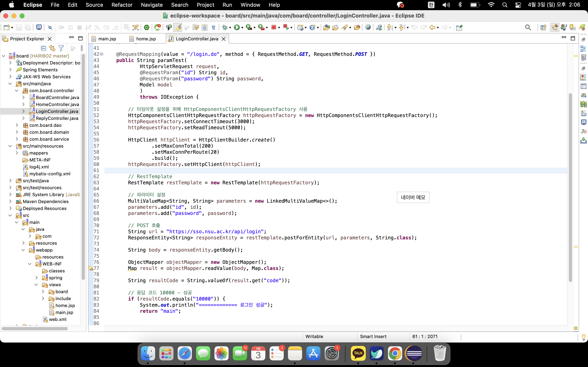Click the Debug bug icon
This screenshot has height=367, width=588.
point(225,28)
